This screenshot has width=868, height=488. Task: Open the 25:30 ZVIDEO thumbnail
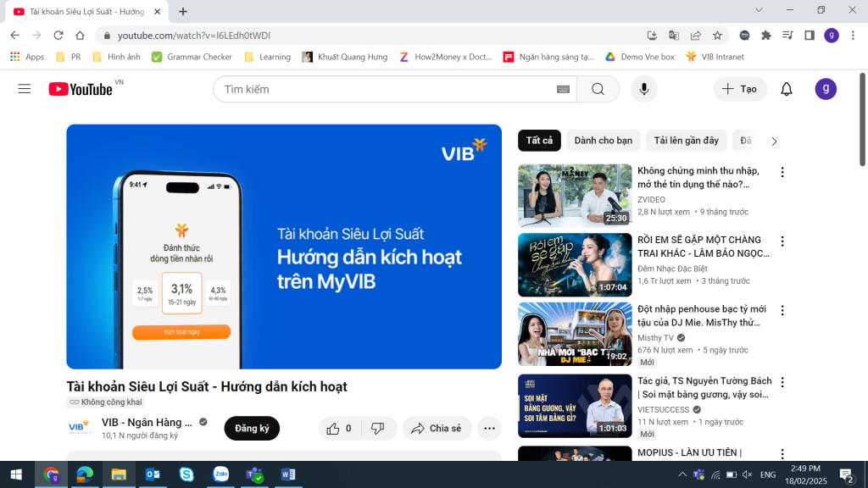pos(575,196)
